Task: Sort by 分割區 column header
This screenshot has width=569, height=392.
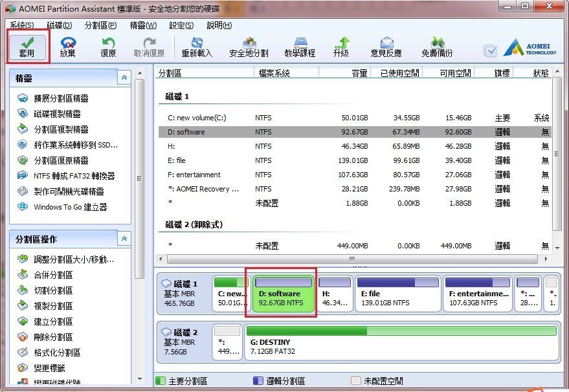Action: tap(205, 73)
